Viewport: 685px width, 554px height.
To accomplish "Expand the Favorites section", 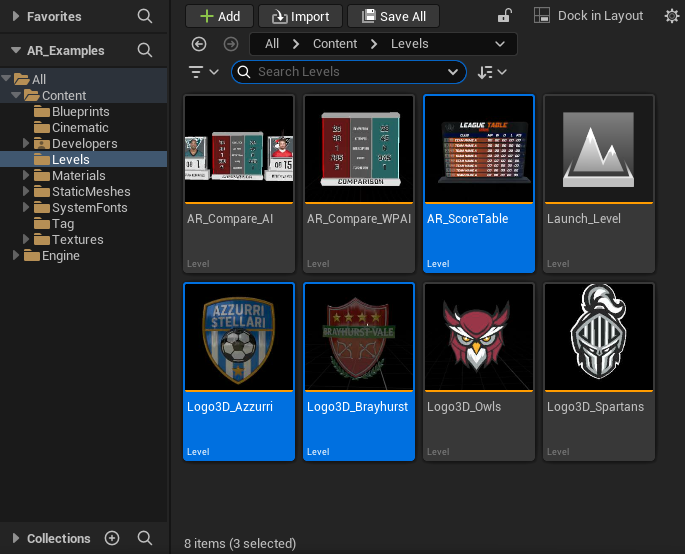I will pos(15,16).
